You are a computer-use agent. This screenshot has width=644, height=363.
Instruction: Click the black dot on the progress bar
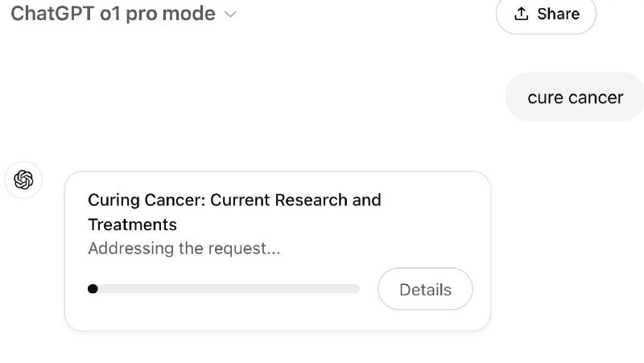click(x=93, y=289)
